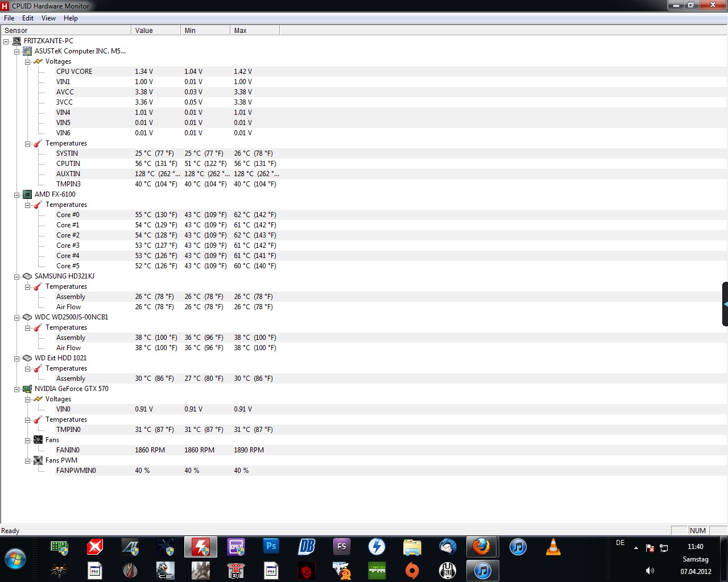The width and height of the screenshot is (728, 582).
Task: Show hidden tray icons arrow
Action: click(636, 548)
